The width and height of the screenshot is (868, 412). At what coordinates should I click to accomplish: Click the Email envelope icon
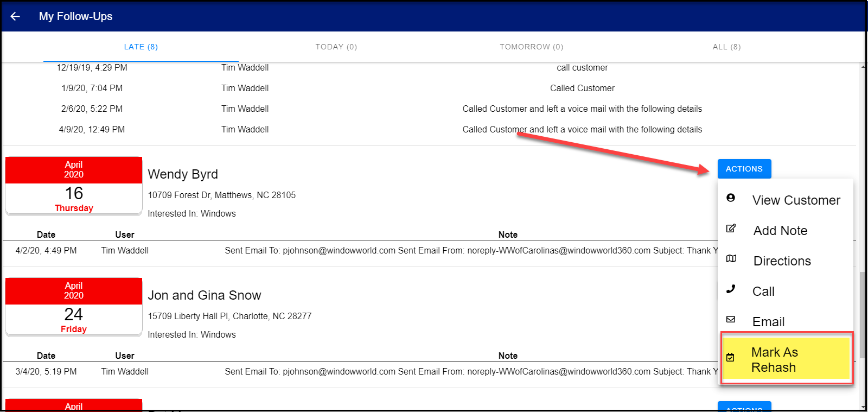click(x=731, y=319)
